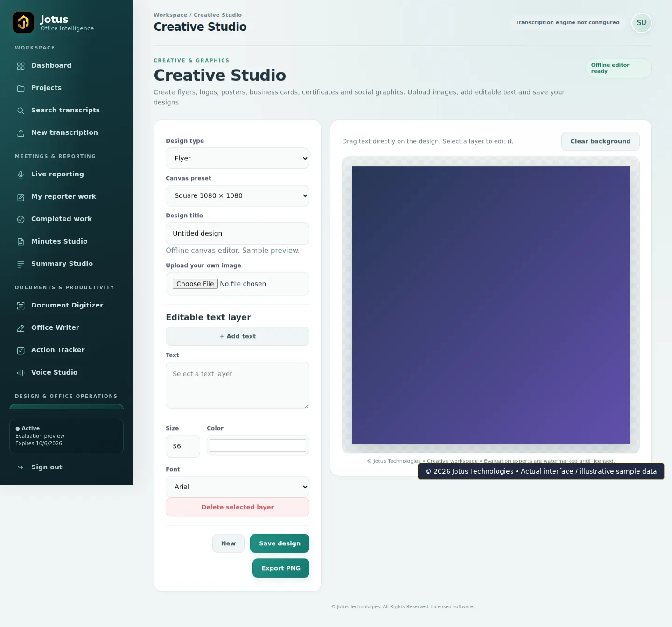The image size is (672, 627).
Task: Open the SU user avatar
Action: coord(641,23)
